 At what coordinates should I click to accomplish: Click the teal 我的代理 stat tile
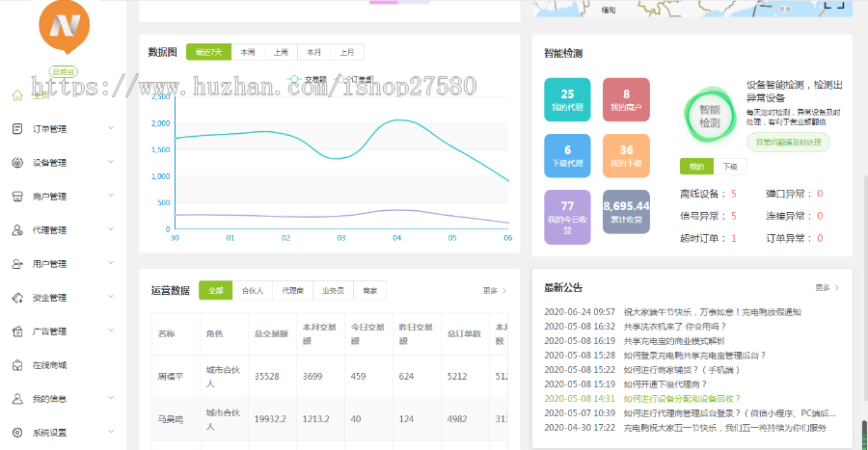click(567, 99)
